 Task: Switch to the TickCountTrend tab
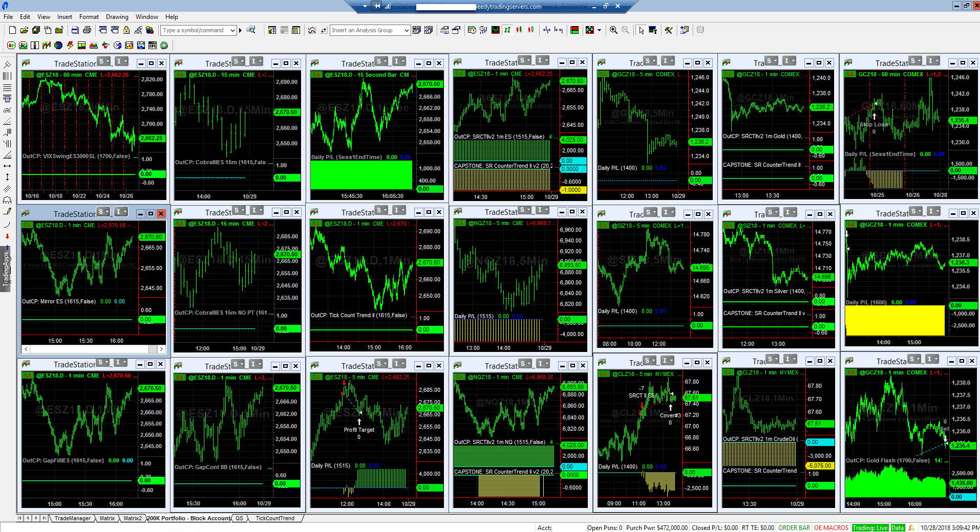point(275,518)
